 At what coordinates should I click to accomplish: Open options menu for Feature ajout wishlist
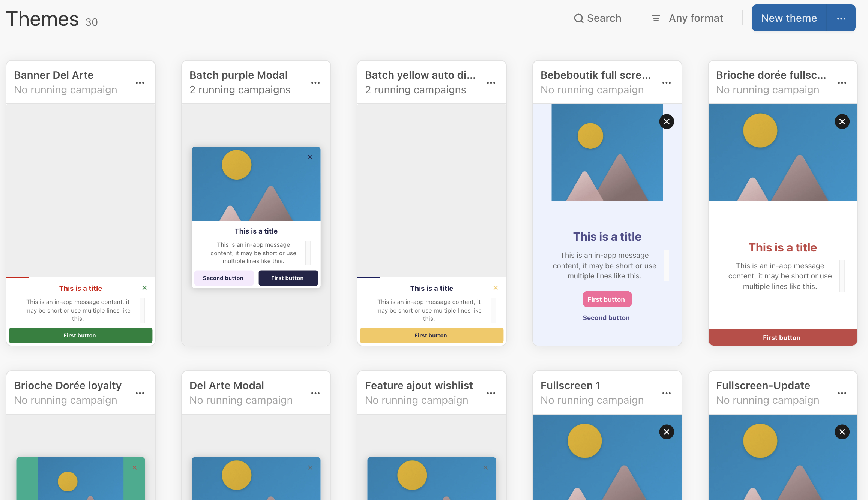(491, 393)
